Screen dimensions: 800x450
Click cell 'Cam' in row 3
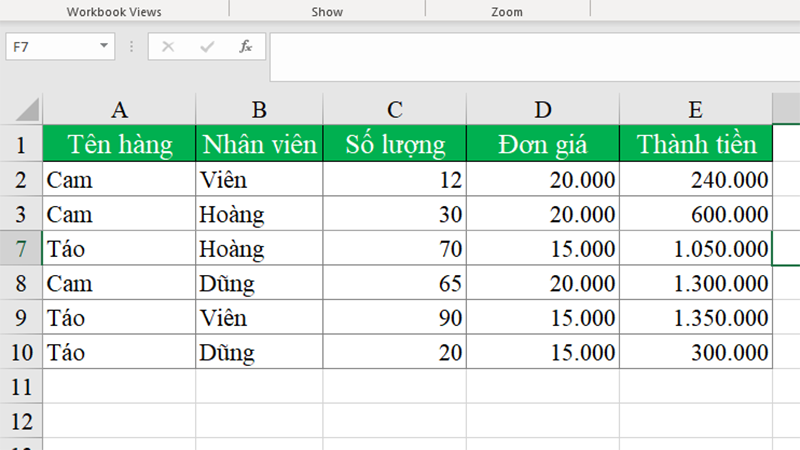coord(119,214)
